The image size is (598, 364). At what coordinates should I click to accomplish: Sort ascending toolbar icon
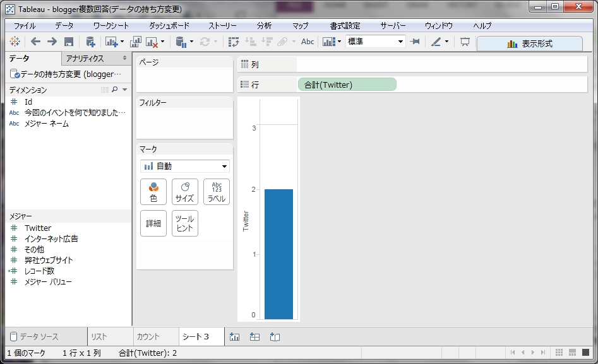click(251, 42)
